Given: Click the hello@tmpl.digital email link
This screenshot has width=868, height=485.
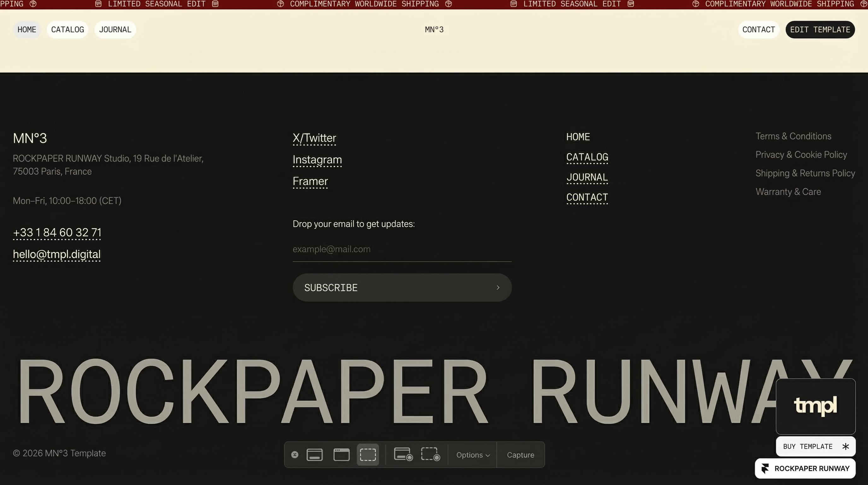Looking at the screenshot, I should click(x=56, y=254).
